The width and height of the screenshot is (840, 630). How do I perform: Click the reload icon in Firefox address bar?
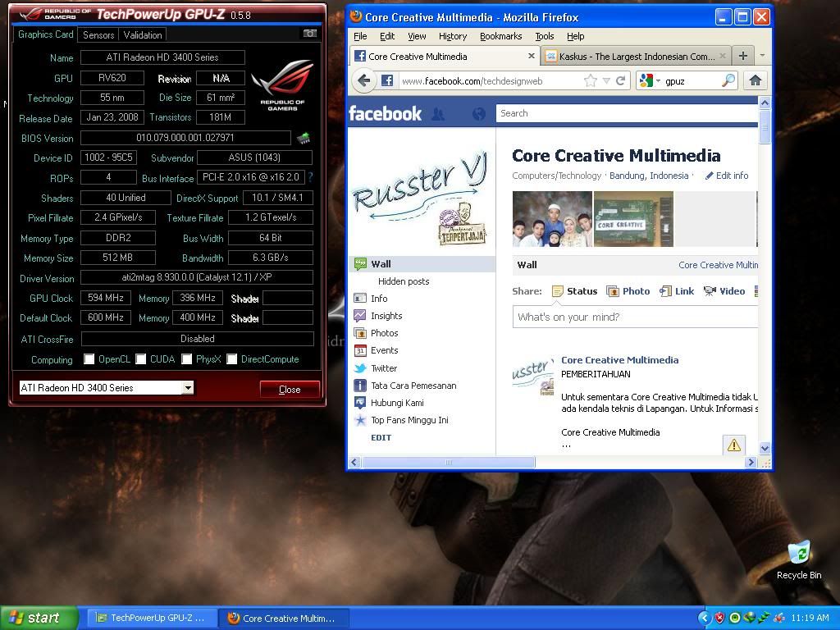(x=620, y=81)
